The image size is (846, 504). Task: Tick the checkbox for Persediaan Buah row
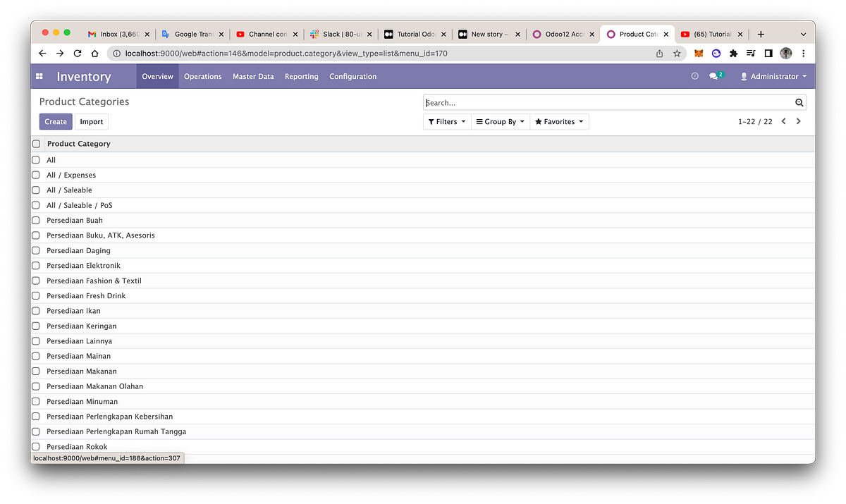click(35, 220)
